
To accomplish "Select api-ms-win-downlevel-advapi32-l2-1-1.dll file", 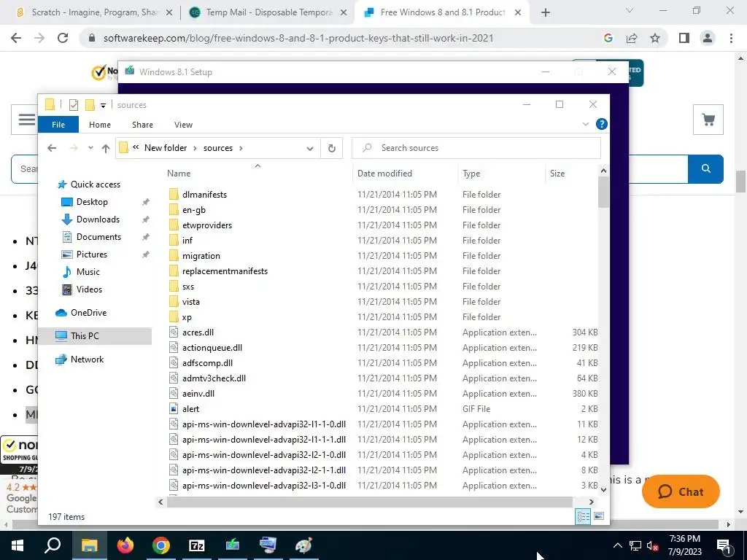I will pyautogui.click(x=264, y=470).
